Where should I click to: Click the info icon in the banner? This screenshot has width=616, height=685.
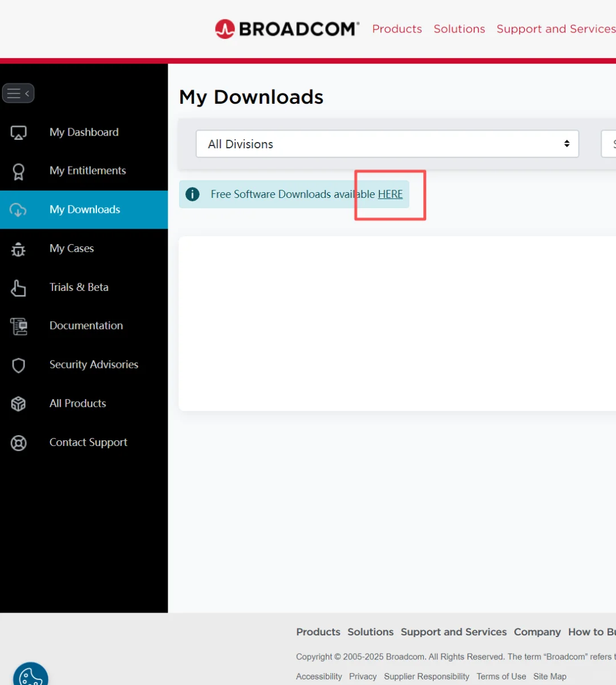pyautogui.click(x=193, y=194)
